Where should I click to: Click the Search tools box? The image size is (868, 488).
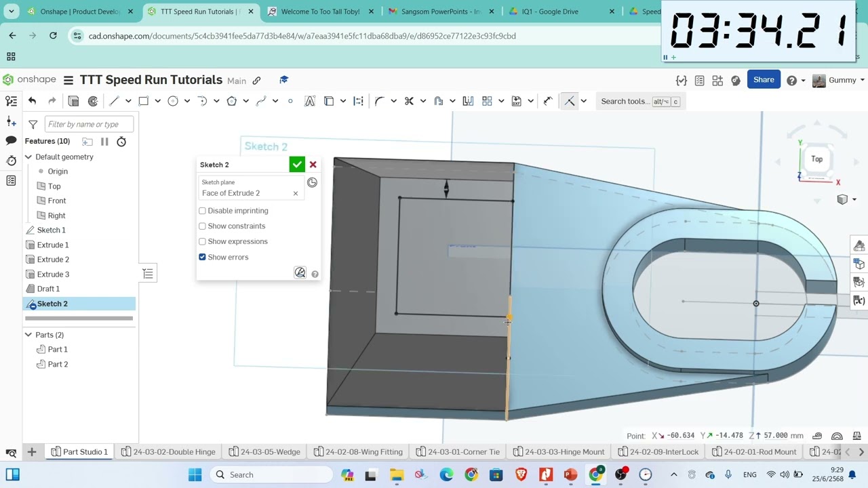click(x=640, y=101)
